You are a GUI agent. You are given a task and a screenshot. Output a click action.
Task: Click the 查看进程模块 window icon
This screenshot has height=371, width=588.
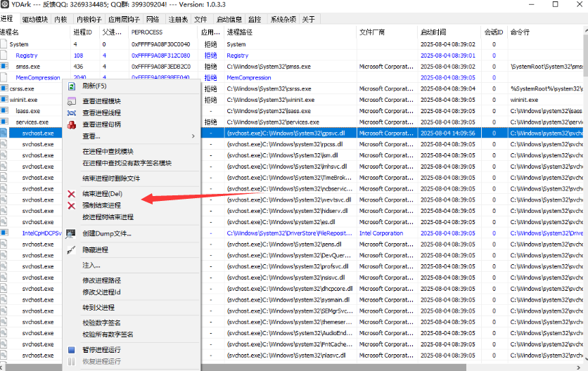[x=71, y=101]
